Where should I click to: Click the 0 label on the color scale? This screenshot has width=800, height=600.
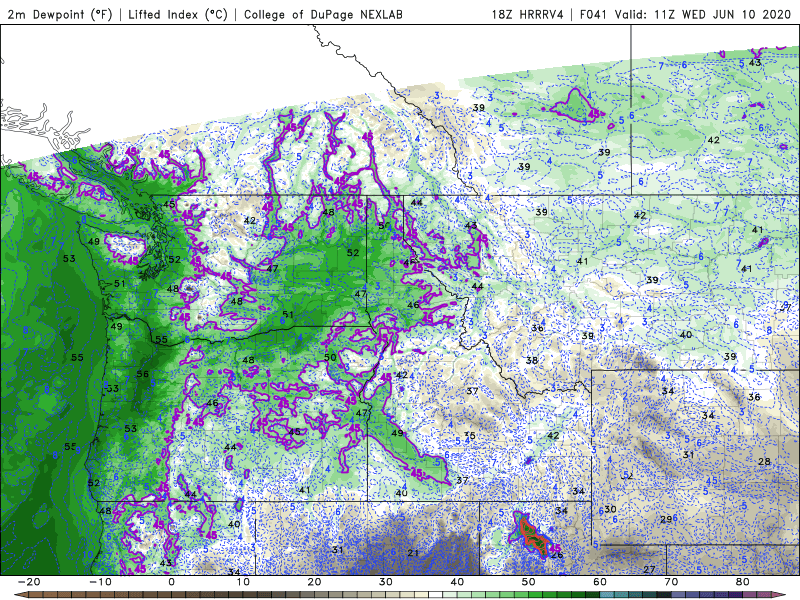point(171,582)
